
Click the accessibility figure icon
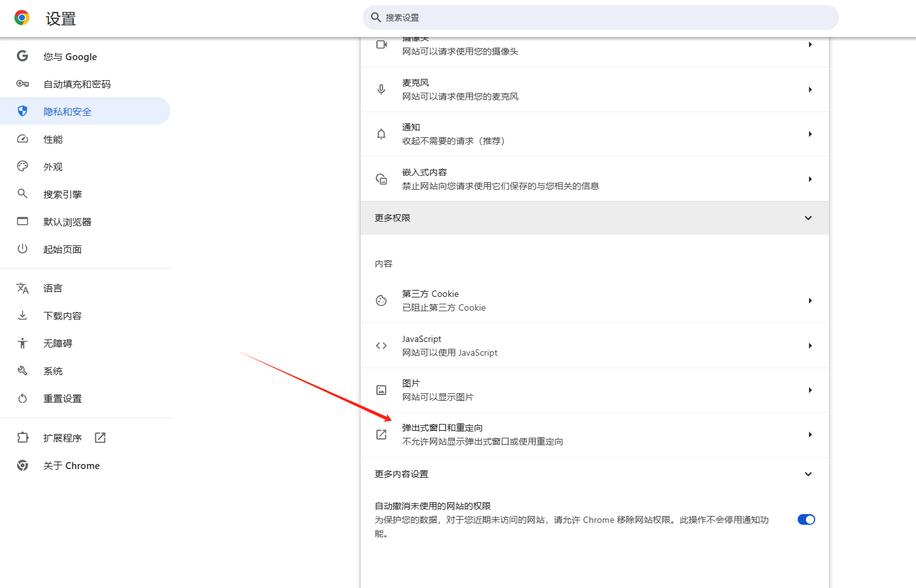click(x=23, y=343)
